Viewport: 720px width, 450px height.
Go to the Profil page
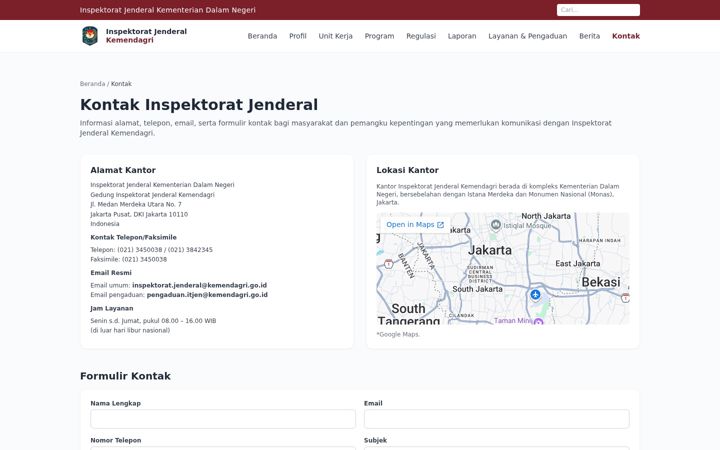[x=298, y=36]
